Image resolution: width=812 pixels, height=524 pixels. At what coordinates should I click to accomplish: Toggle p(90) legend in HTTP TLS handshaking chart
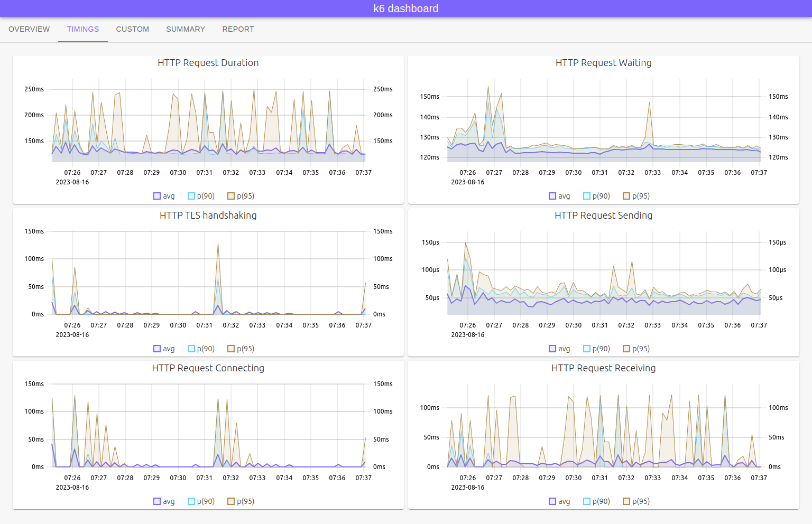click(x=201, y=349)
